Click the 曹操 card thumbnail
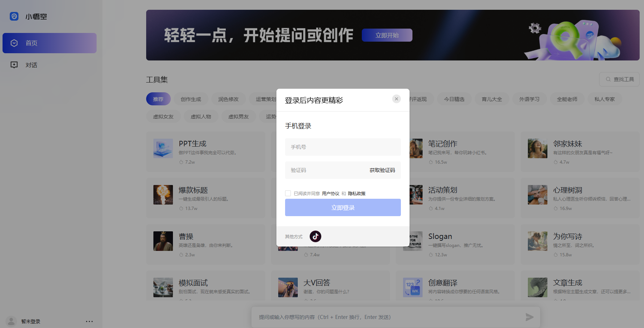644x328 pixels. pos(163,241)
